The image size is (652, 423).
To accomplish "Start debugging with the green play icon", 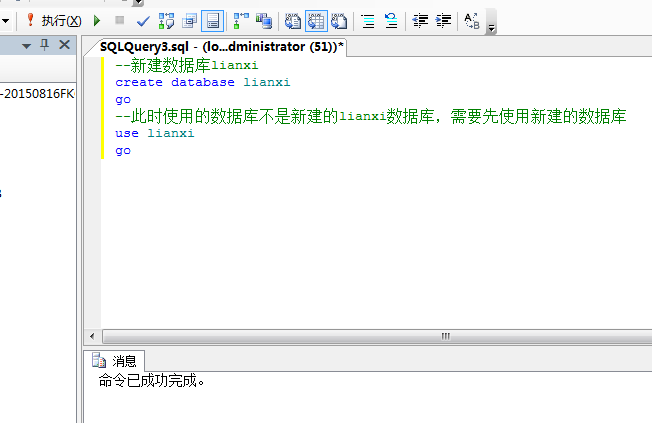I will [x=97, y=20].
